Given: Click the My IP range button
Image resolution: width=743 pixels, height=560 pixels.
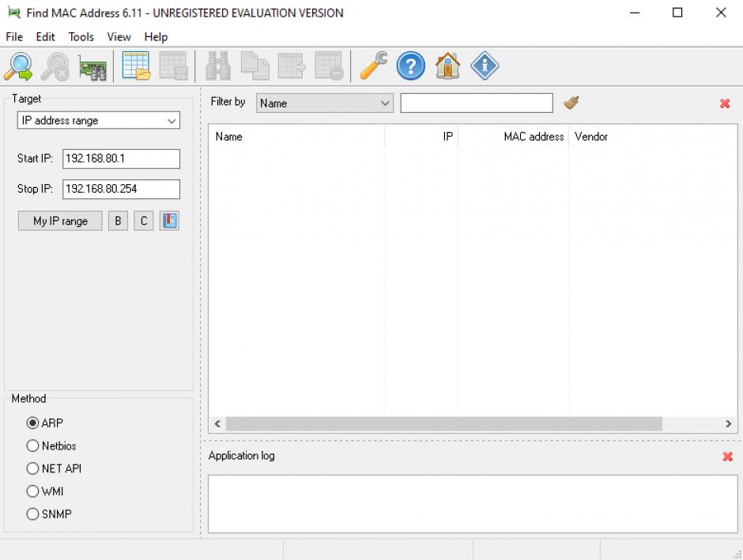Looking at the screenshot, I should click(x=60, y=220).
